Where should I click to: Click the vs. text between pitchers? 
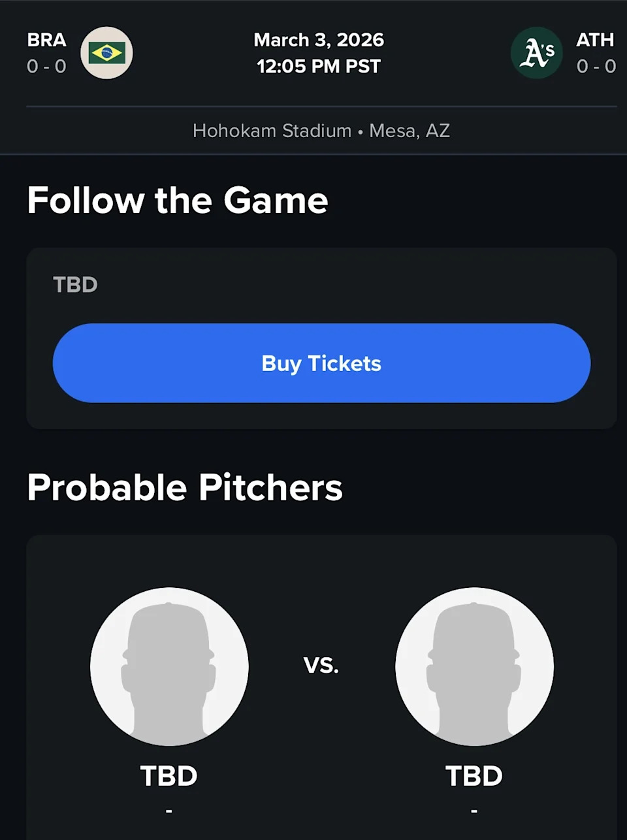321,666
